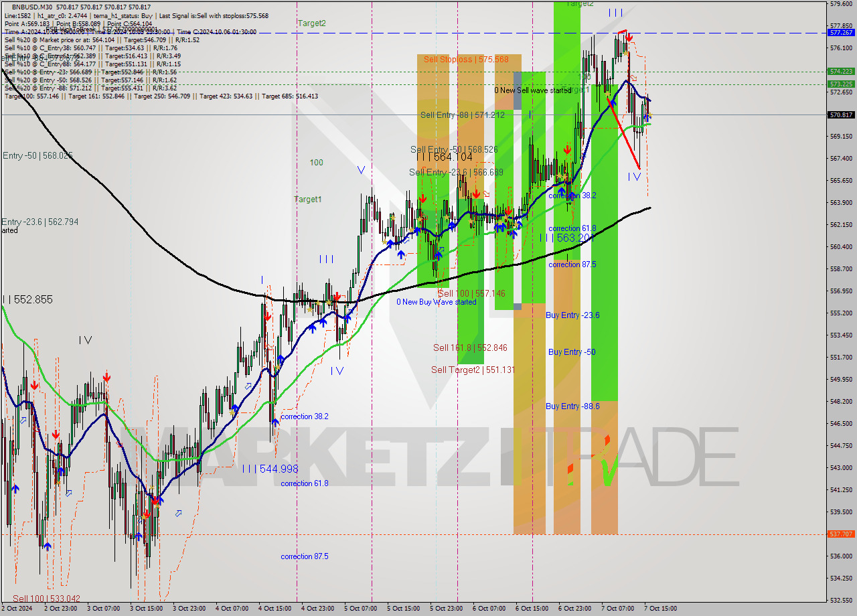Click the '4 Oct 15:00' time axis label
The width and height of the screenshot is (857, 616).
(x=275, y=609)
